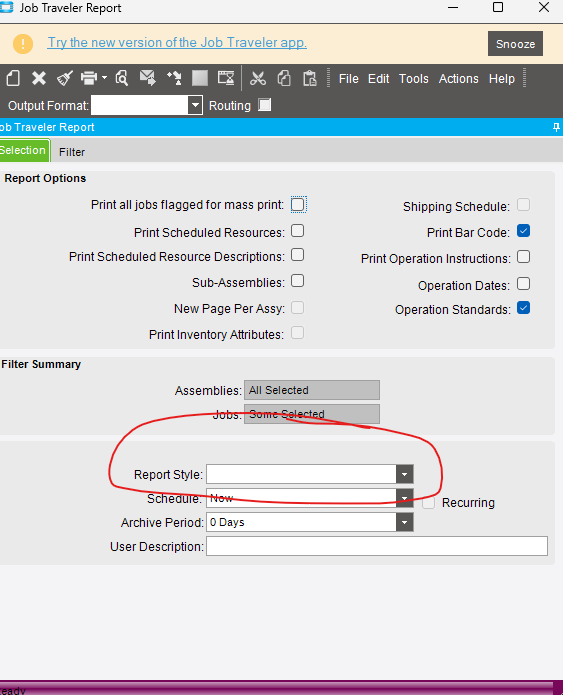The height and width of the screenshot is (695, 563).
Task: Click the New document toolbar icon
Action: 13,78
